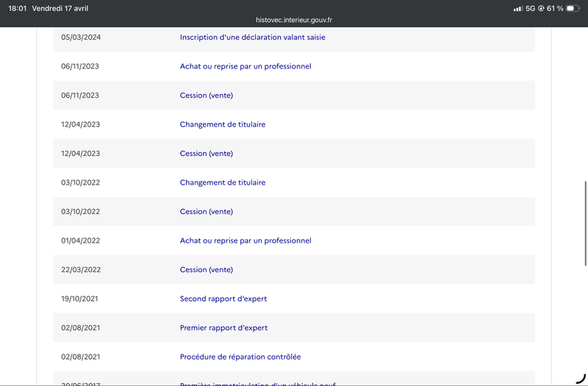This screenshot has height=386, width=588.
Task: Tap the 61 % battery percentage
Action: 555,8
